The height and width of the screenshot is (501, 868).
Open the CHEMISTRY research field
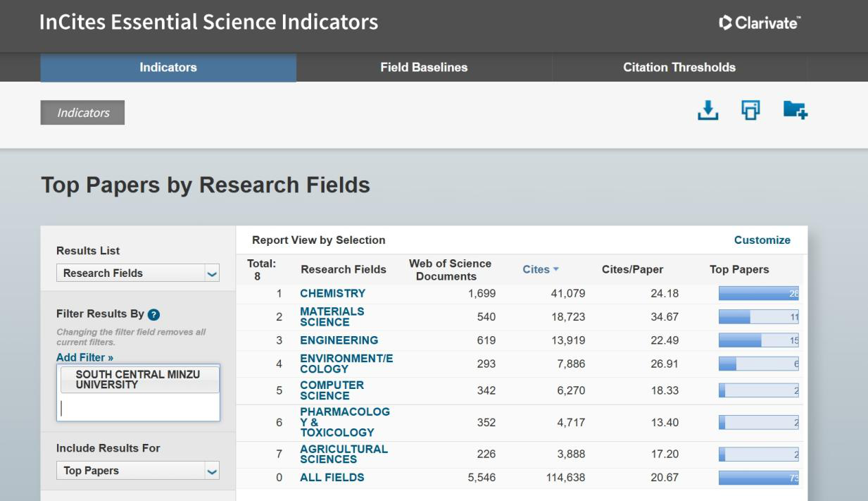point(332,293)
